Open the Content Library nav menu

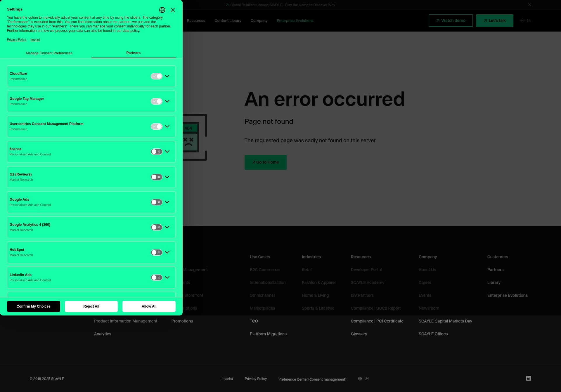click(228, 21)
